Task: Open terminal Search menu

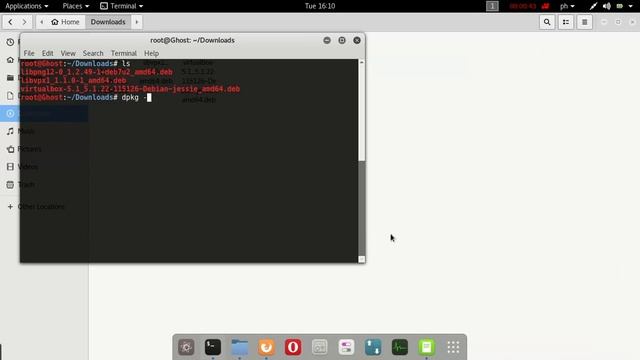Action: point(93,53)
